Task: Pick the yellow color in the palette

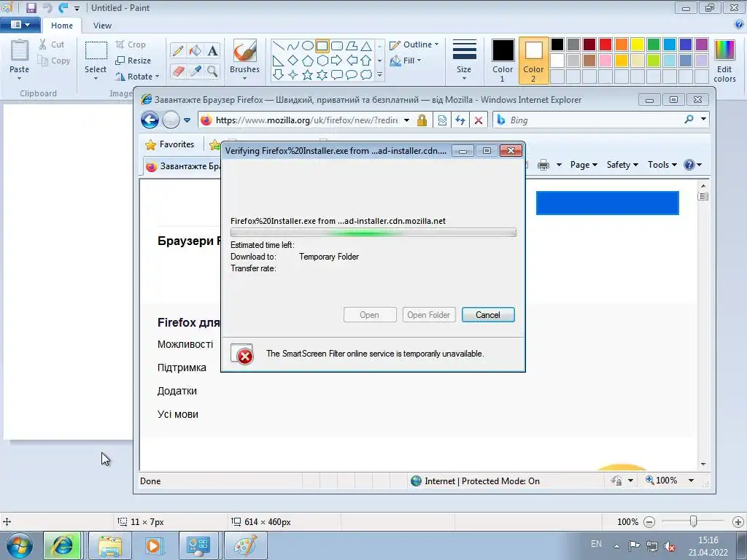Action: (x=638, y=44)
